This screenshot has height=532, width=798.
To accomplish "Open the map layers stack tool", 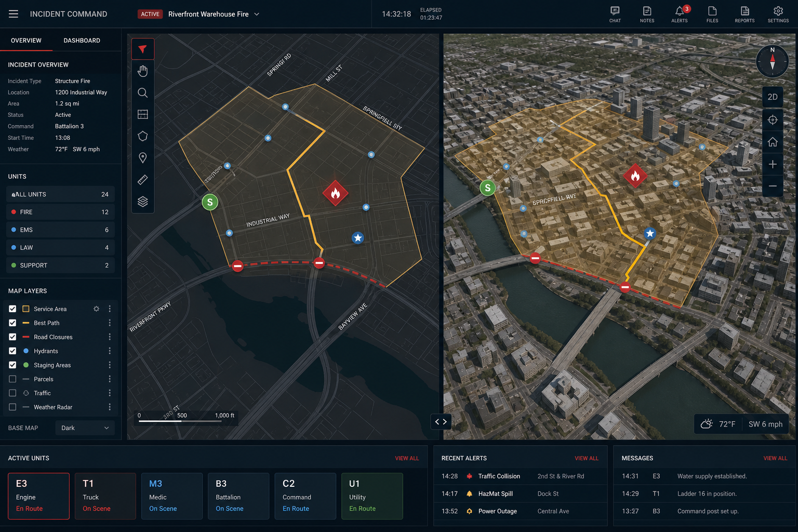I will tap(143, 202).
